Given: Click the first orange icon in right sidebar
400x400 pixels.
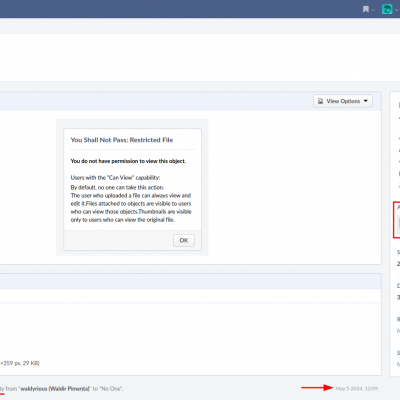Looking at the screenshot, I should tap(399, 118).
